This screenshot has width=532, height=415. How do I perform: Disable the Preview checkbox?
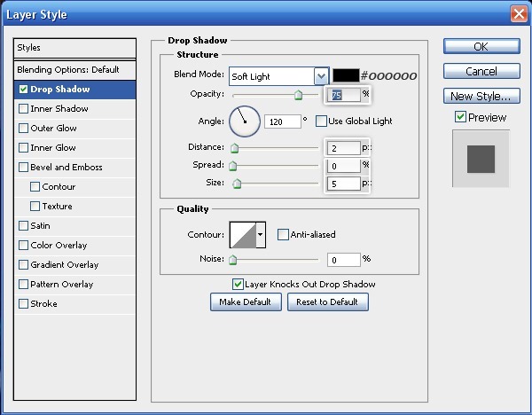point(459,117)
